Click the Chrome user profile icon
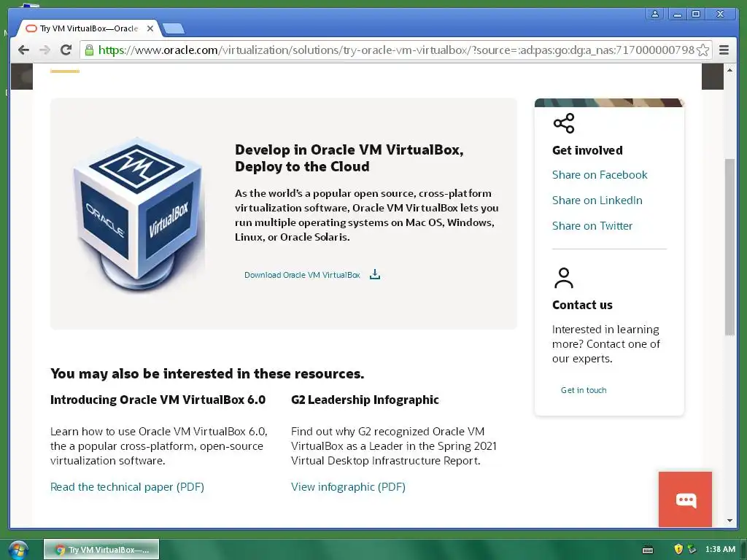747x560 pixels. (x=655, y=14)
